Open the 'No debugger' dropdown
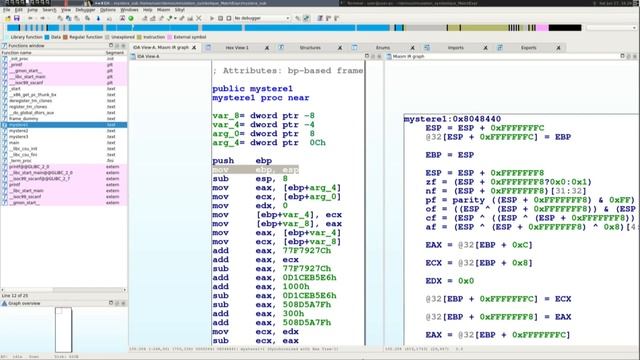Screen dimensions: 640x360 click(x=262, y=18)
